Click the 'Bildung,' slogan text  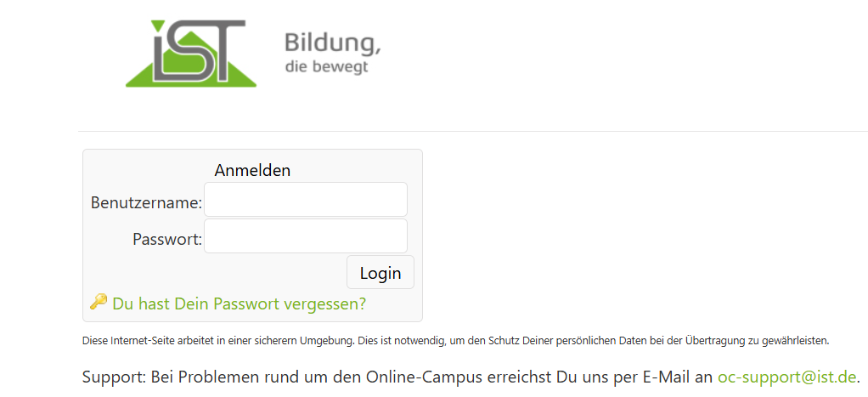pyautogui.click(x=332, y=43)
